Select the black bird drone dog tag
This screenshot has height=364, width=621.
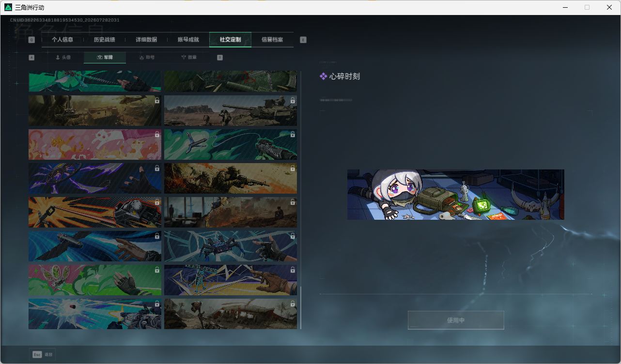tap(95, 246)
